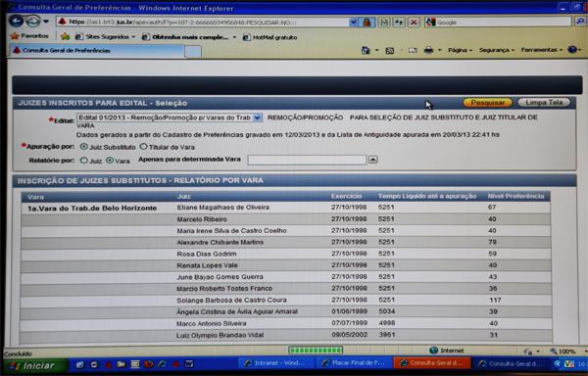Click the Pesquisar button
This screenshot has height=376, width=588.
pyautogui.click(x=487, y=103)
